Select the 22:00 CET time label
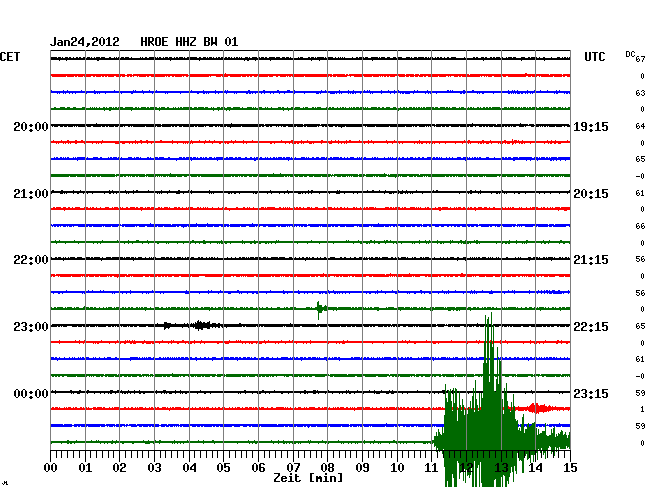Screen dimensions: 650x494 coord(31,260)
